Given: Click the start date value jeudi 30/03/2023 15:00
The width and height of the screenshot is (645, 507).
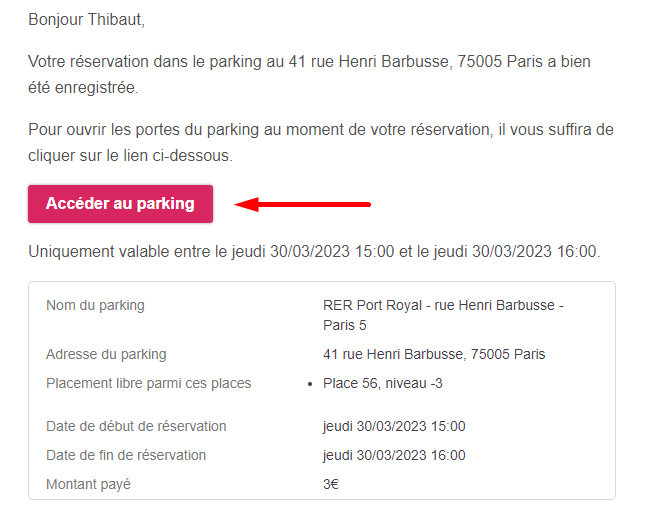Looking at the screenshot, I should (x=394, y=426).
